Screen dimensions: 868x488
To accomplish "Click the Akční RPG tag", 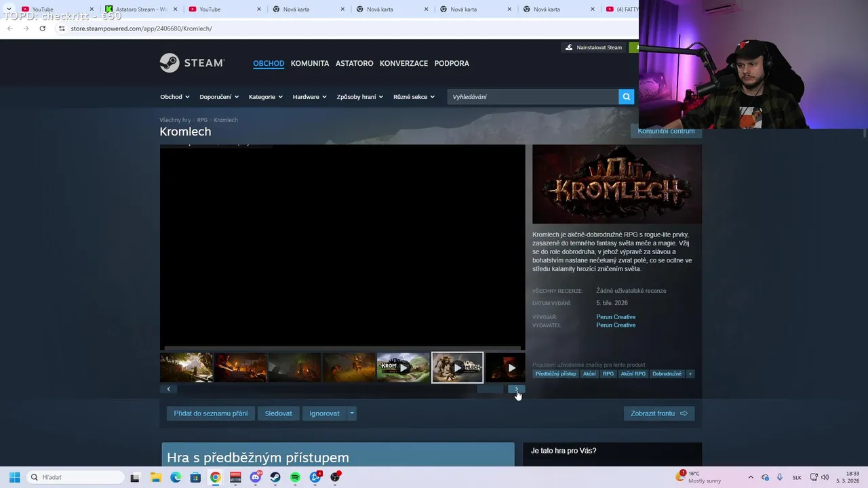I will [x=633, y=374].
